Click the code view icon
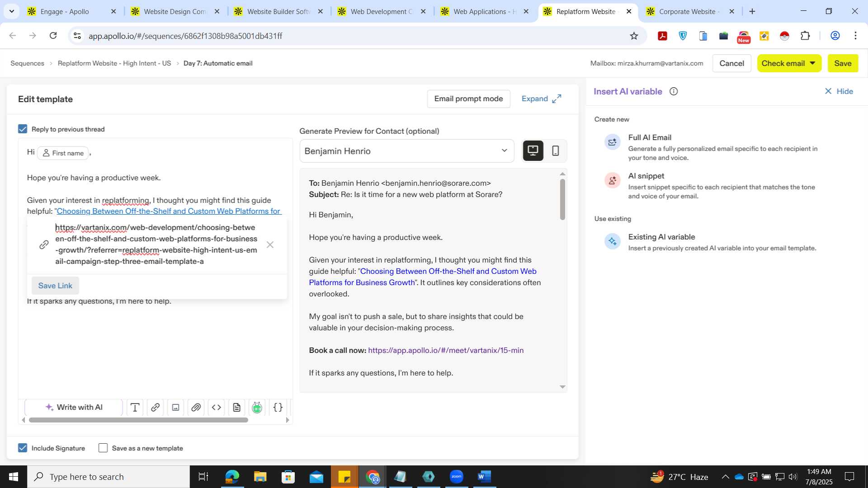The height and width of the screenshot is (488, 868). point(217,408)
